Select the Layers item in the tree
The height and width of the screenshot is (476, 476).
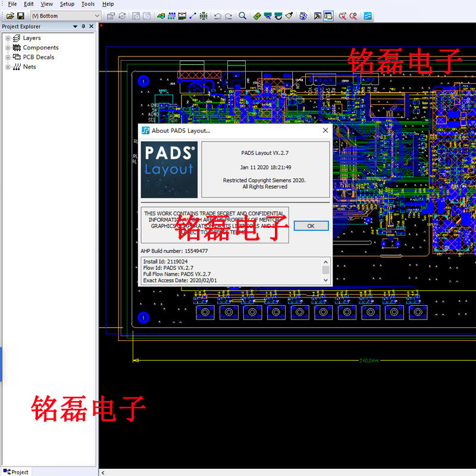(x=32, y=38)
